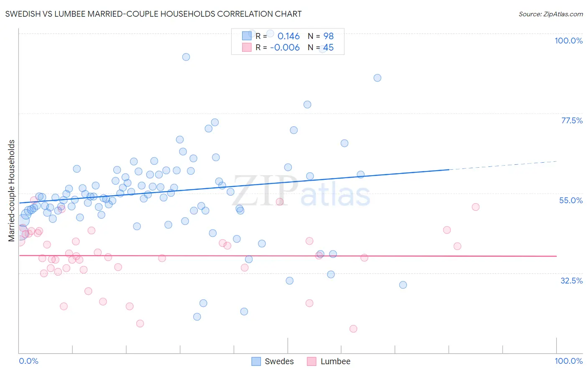
Task: Click the R value -0.006 in legend
Action: click(x=285, y=48)
